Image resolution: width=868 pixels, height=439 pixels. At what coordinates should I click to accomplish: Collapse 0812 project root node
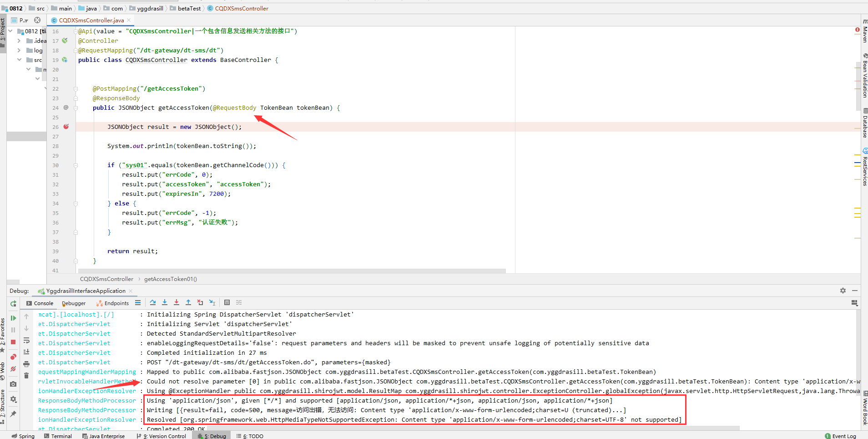click(x=10, y=31)
